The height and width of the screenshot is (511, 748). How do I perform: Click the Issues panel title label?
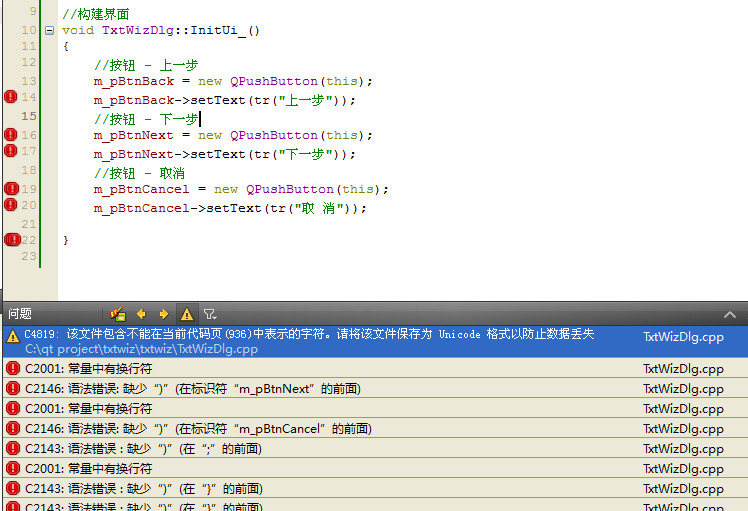coord(21,314)
